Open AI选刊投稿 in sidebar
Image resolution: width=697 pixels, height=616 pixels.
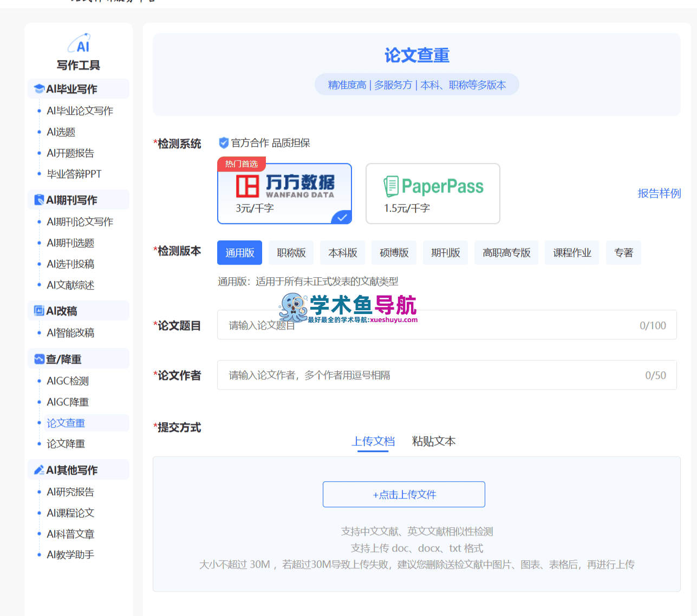click(70, 264)
